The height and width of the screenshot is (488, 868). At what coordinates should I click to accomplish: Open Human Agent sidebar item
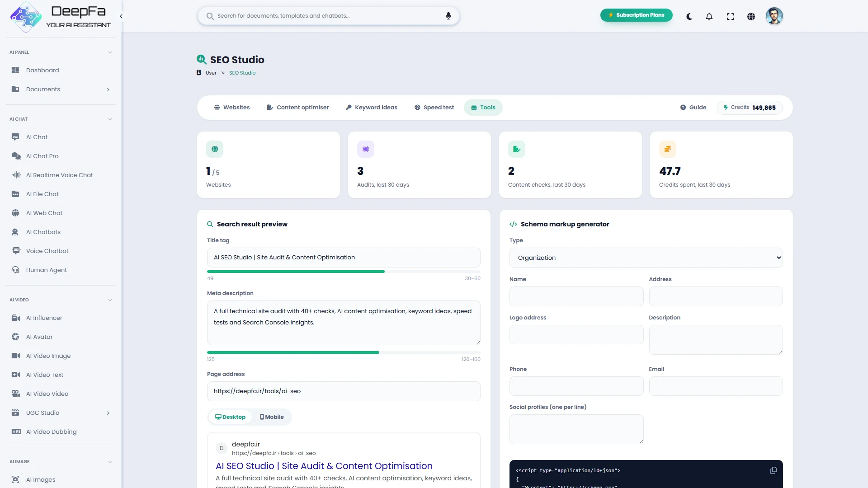pyautogui.click(x=61, y=270)
